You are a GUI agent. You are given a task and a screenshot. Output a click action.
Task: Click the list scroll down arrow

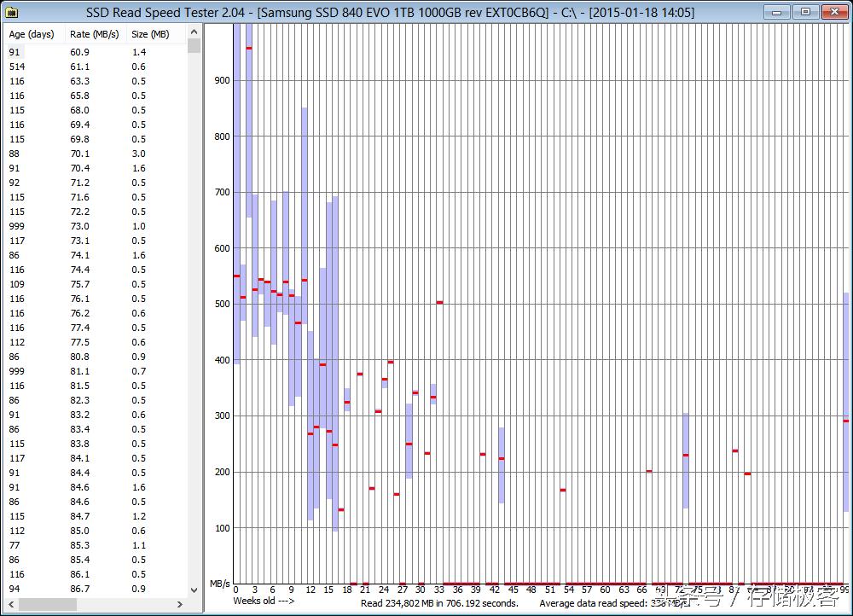[194, 590]
